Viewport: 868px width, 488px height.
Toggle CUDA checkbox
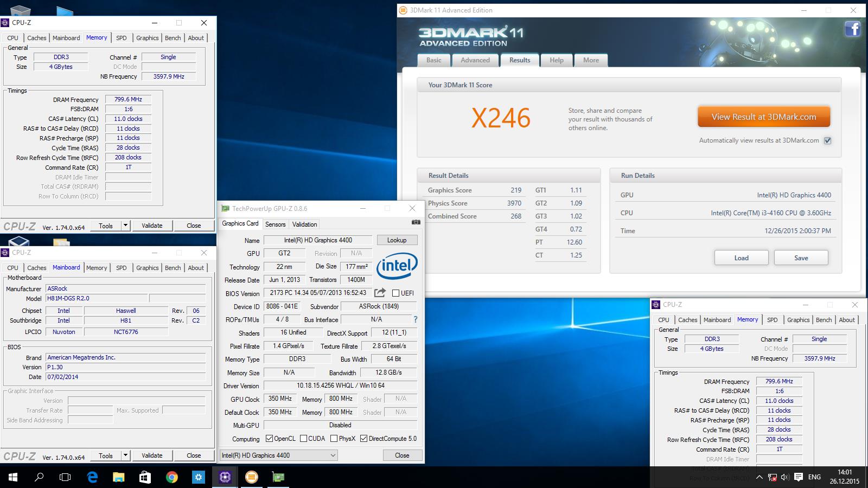point(304,438)
